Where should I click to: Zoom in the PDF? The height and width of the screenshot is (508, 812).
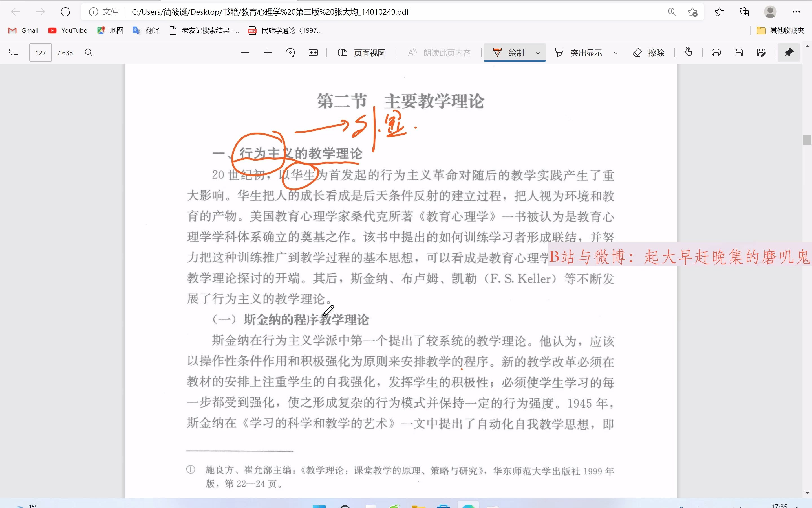click(x=268, y=52)
